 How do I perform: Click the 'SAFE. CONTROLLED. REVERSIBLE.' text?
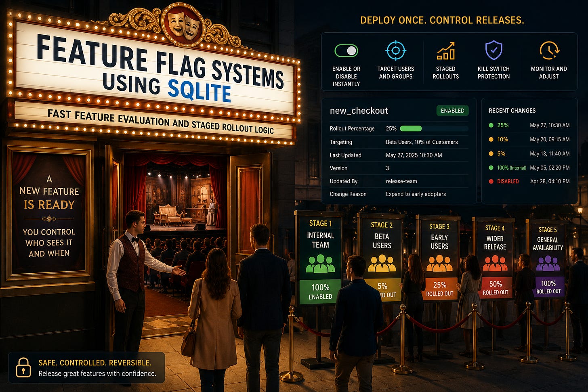point(95,363)
